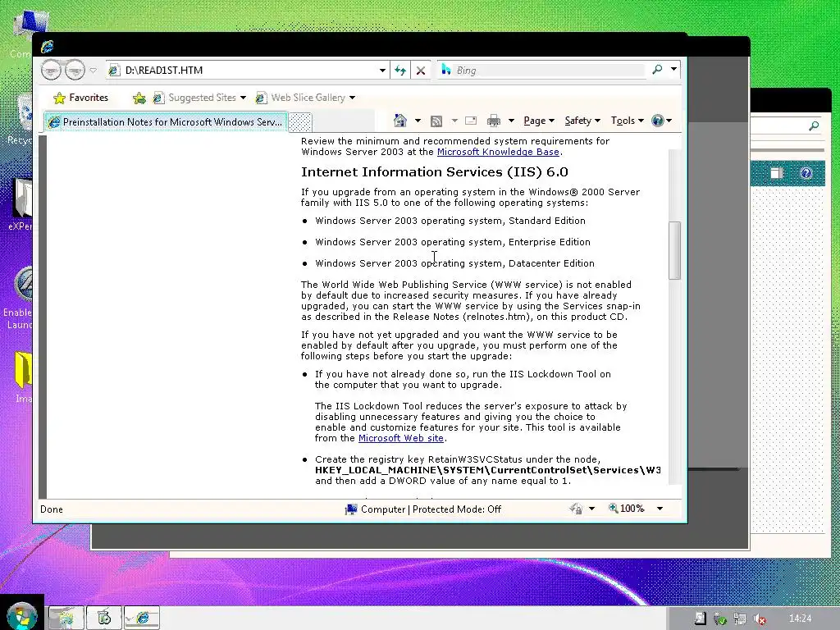This screenshot has width=840, height=630.
Task: Click the Internet Explorer taskbar button
Action: click(142, 618)
